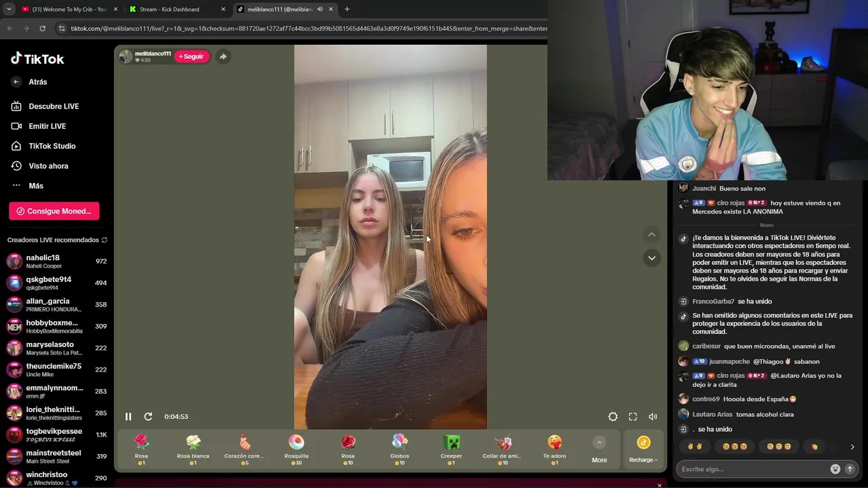Open contre69 username in chat
Image resolution: width=868 pixels, height=488 pixels.
pos(706,399)
